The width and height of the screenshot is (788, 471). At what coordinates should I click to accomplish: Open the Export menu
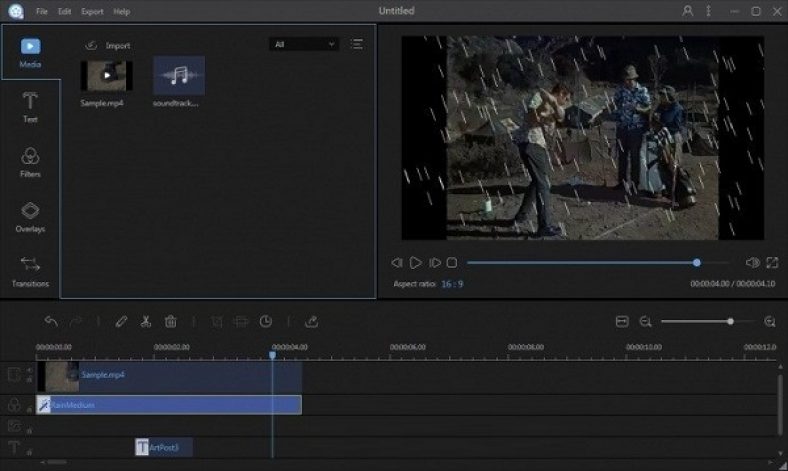(x=92, y=12)
